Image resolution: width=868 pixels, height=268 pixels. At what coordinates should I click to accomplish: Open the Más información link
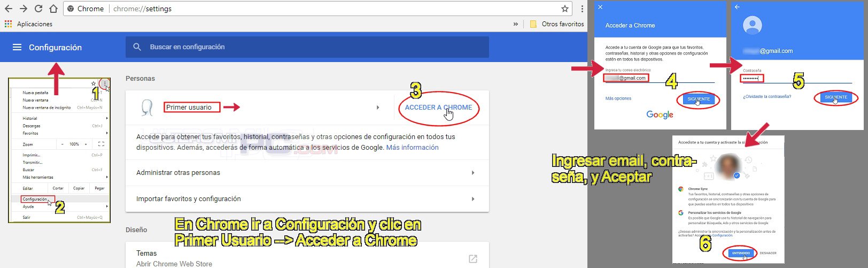pyautogui.click(x=412, y=147)
